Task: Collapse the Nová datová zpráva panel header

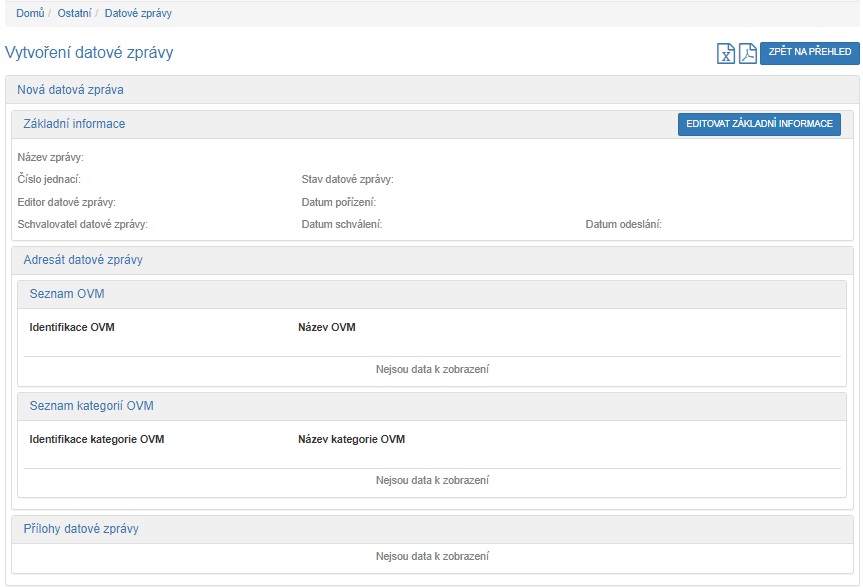Action: tap(70, 90)
